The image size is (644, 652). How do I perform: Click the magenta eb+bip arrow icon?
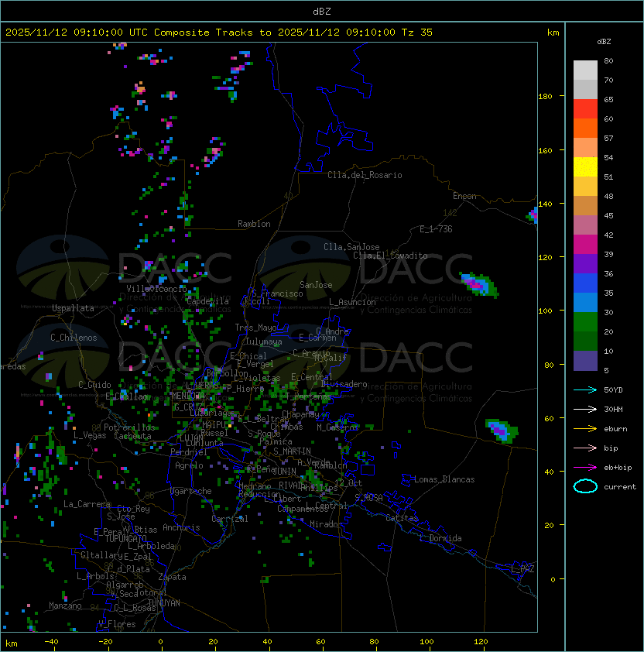pos(585,468)
